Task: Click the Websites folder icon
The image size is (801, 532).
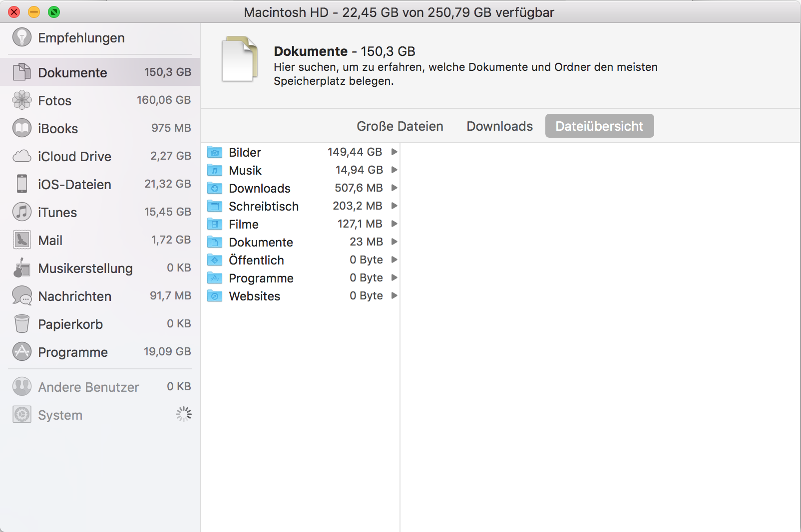Action: click(x=215, y=296)
